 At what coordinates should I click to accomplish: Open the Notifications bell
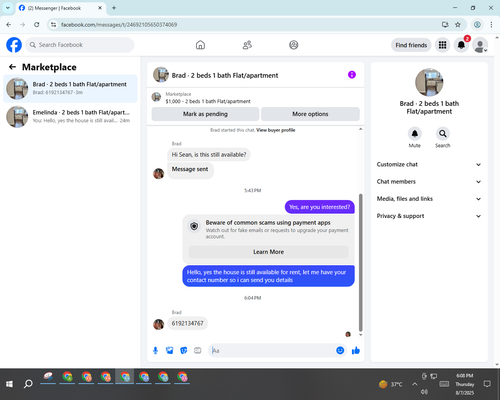(461, 45)
